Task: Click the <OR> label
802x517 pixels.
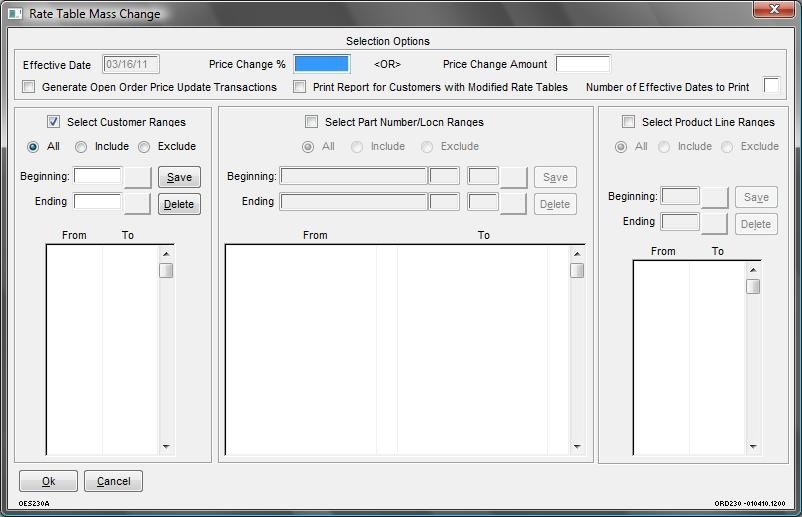Action: pos(387,64)
